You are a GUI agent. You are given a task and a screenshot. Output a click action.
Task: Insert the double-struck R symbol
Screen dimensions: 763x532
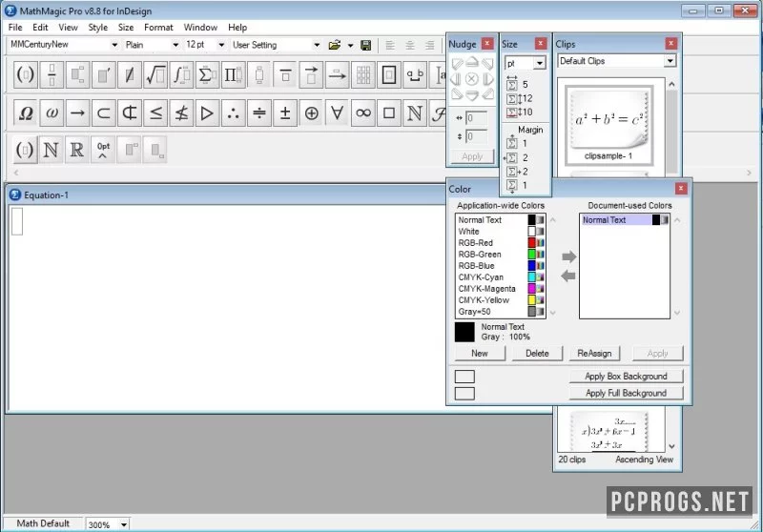pyautogui.click(x=77, y=150)
